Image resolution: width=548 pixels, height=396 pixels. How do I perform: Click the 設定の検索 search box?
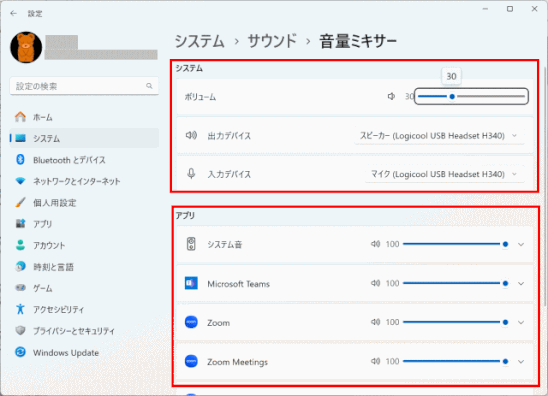pos(84,86)
